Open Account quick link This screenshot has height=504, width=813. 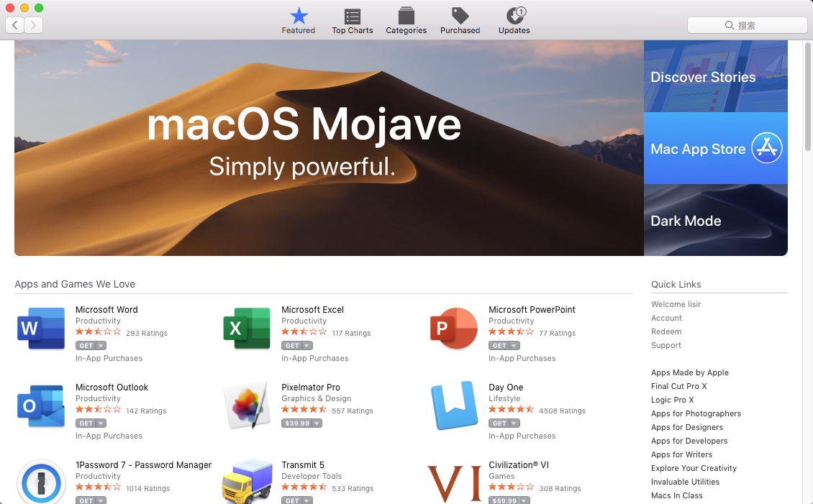coord(666,318)
